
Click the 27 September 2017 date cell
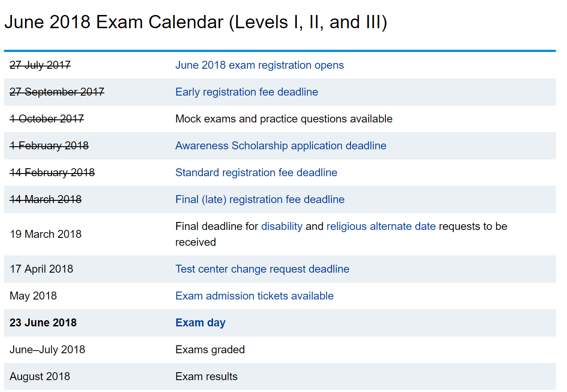coord(57,92)
